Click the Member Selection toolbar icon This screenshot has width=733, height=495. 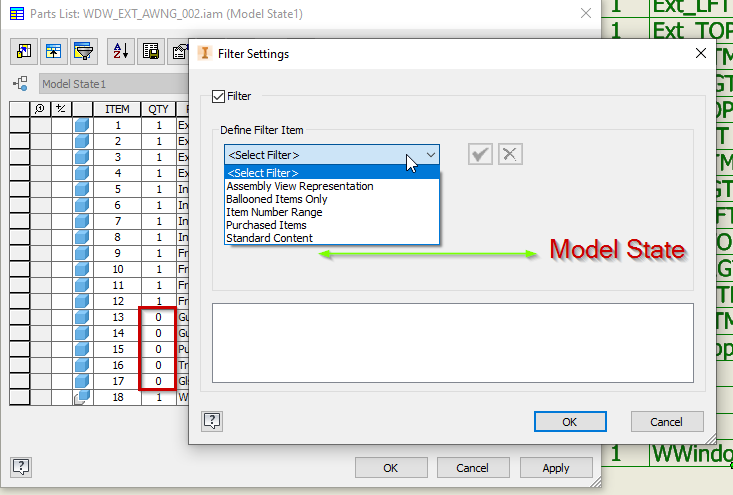[179, 51]
